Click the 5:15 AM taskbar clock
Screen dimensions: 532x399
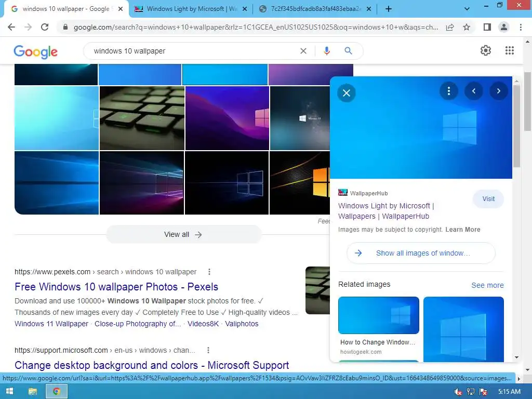click(509, 392)
